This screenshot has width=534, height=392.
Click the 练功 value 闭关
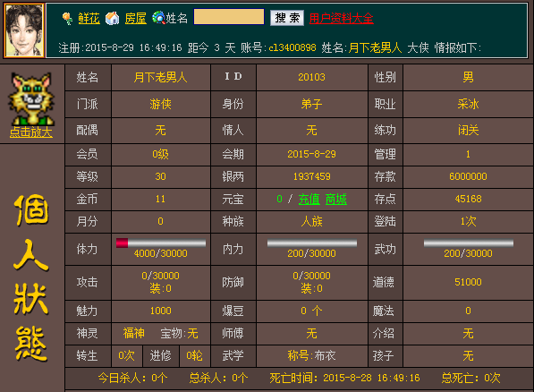(469, 130)
